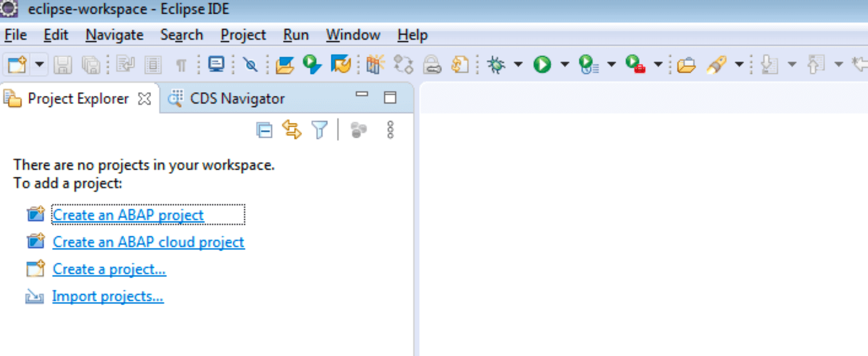
Task: Close the Project Explorer view tab
Action: [144, 99]
